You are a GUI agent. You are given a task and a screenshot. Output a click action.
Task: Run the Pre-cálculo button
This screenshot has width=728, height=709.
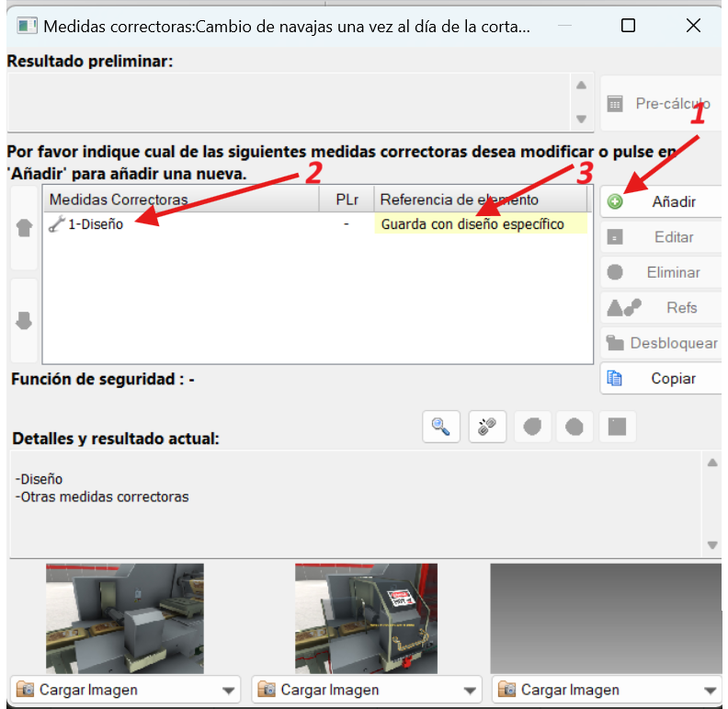662,103
